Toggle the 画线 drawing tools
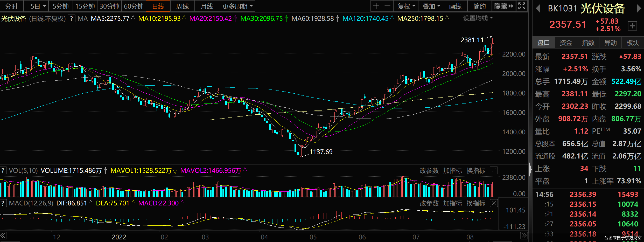 pos(455,6)
